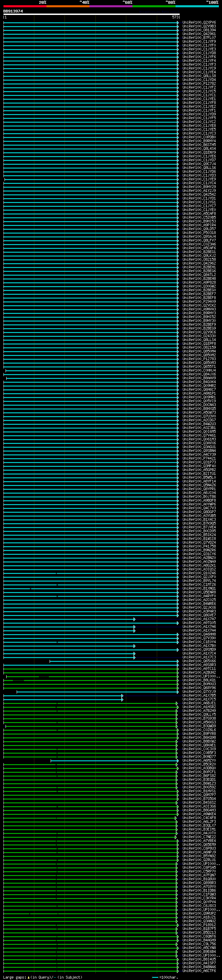222x980 pixels.
Task: Select hit UniRef100_B9HY29
Action: tap(199, 187)
